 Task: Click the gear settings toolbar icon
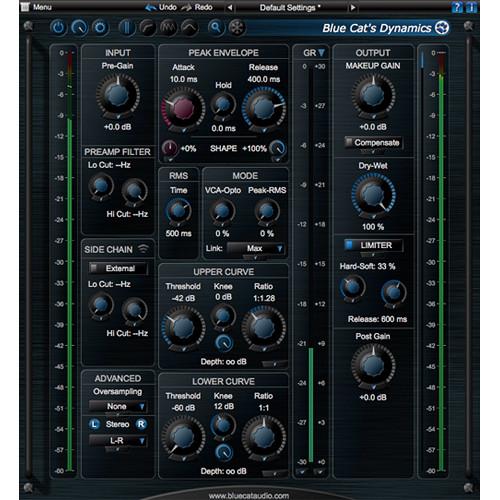(100, 27)
